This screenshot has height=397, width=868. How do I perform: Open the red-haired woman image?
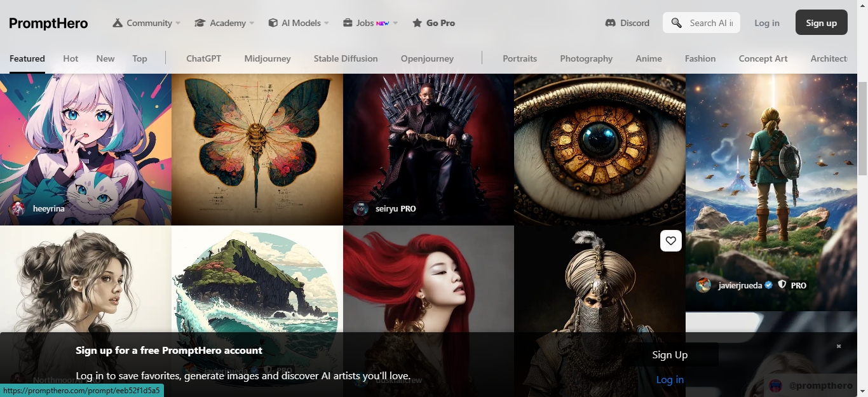(x=428, y=279)
